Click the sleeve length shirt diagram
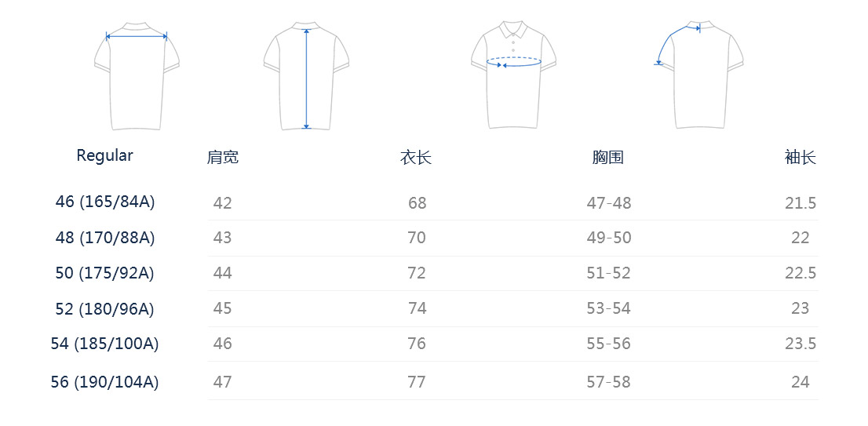This screenshot has height=426, width=868. [698, 75]
